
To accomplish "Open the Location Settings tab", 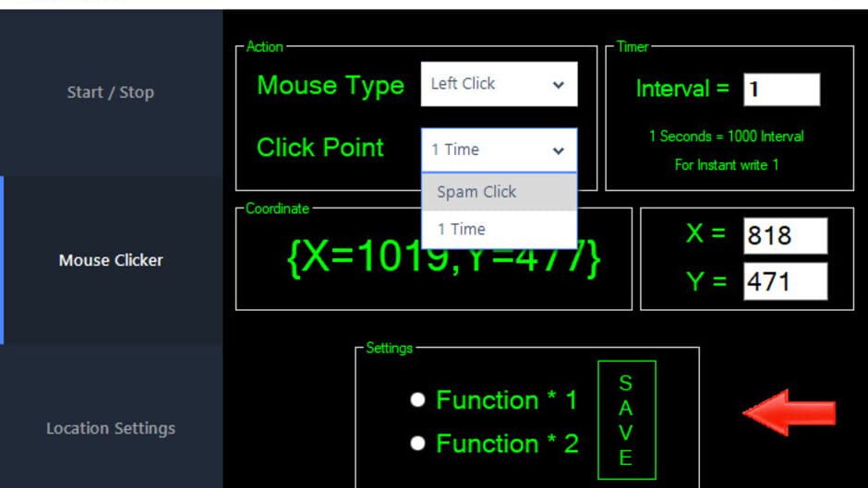I will pos(111,428).
